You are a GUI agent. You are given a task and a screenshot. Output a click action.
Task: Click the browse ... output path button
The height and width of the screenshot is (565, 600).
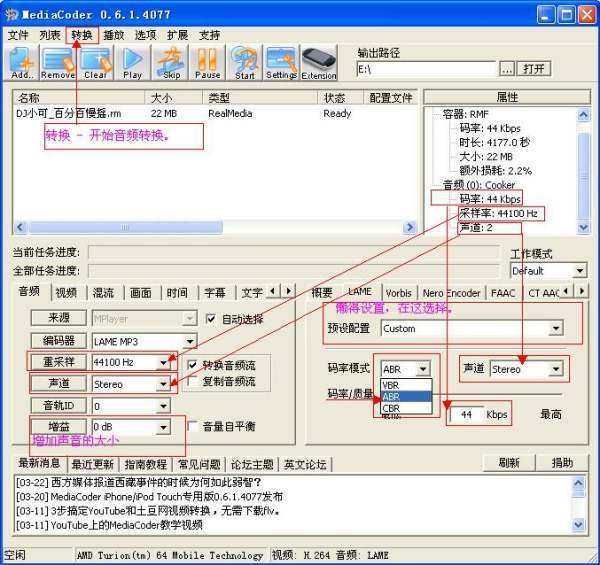(507, 69)
